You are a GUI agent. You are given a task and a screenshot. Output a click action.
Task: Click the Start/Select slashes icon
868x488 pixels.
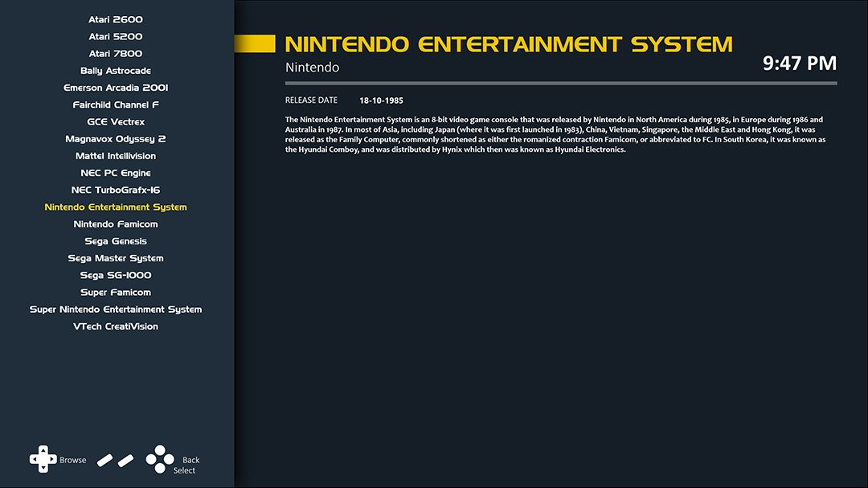pyautogui.click(x=116, y=461)
